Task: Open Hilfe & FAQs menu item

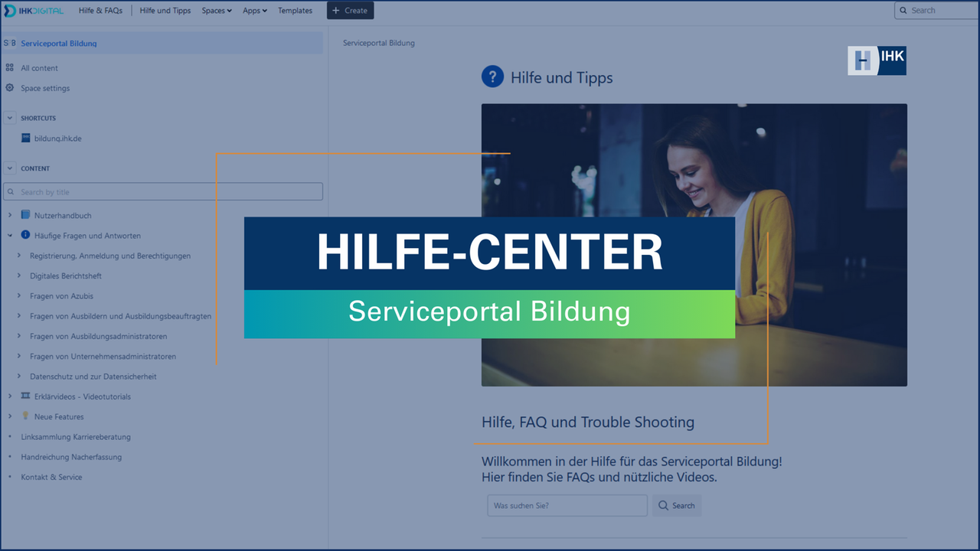Action: click(x=100, y=11)
